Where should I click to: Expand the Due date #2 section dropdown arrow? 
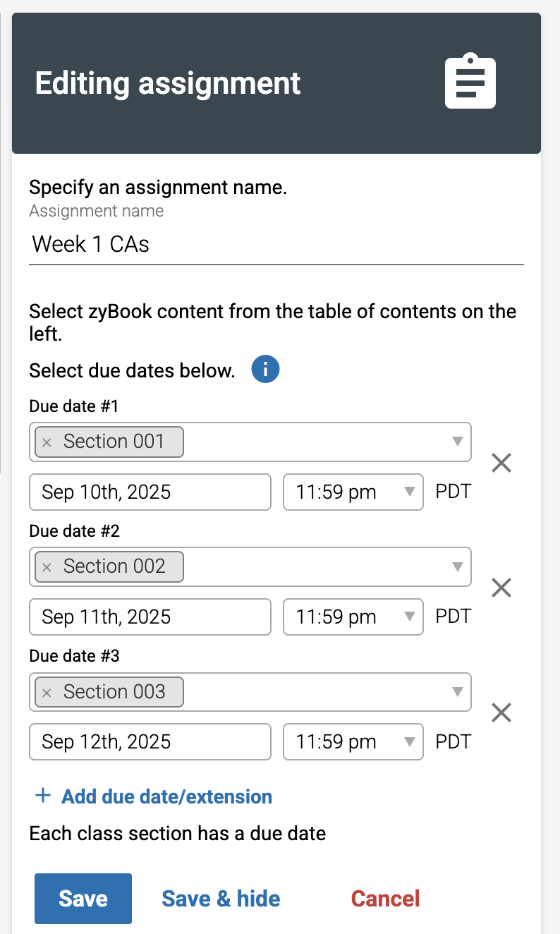point(457,566)
